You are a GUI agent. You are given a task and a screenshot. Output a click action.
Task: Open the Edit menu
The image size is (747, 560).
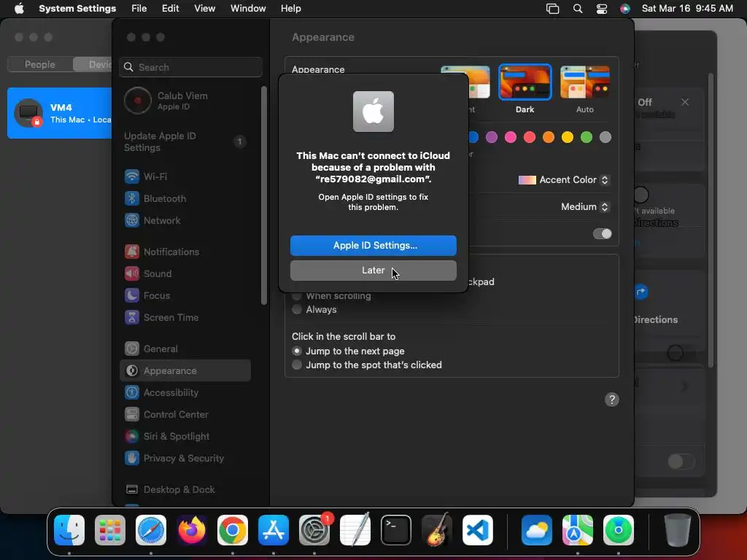click(x=170, y=9)
